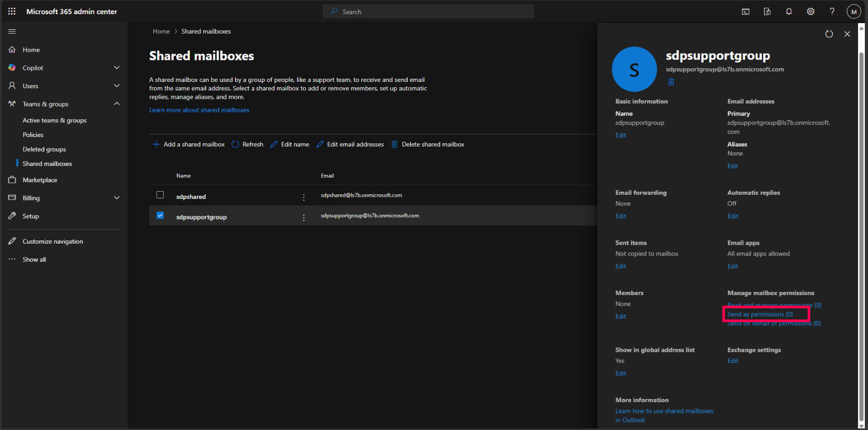This screenshot has width=868, height=430.
Task: Uncheck the sdpsupportgroup mailbox checkbox
Action: (x=160, y=215)
